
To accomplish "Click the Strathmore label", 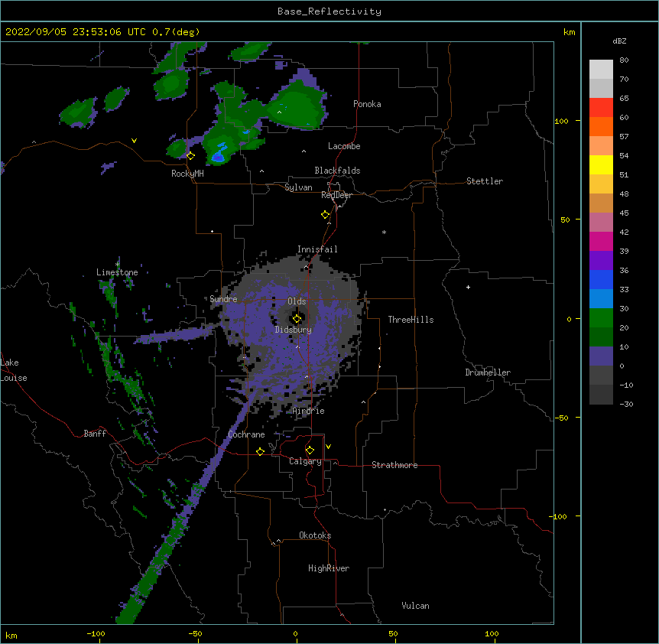I will [394, 465].
